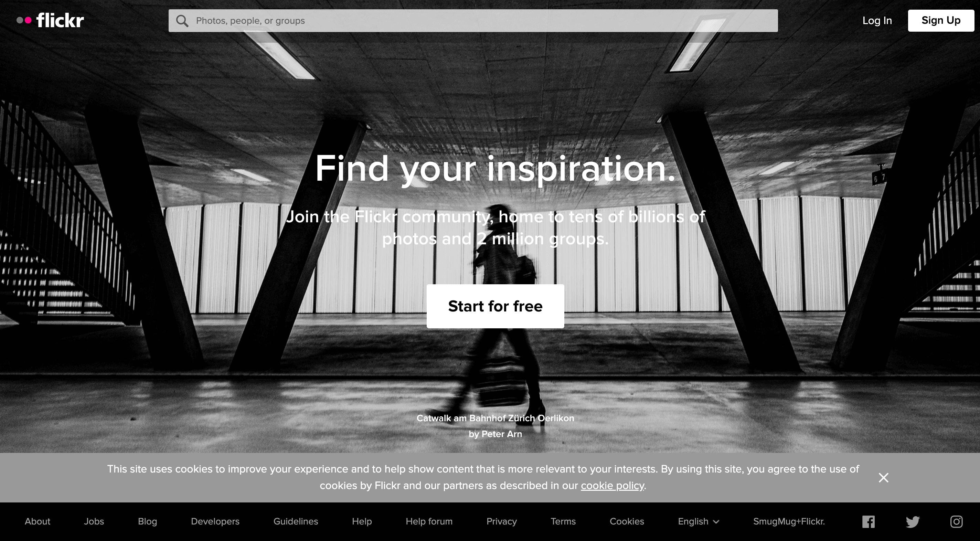
Task: Click the SmugMug+Flickr logo link
Action: pos(788,521)
